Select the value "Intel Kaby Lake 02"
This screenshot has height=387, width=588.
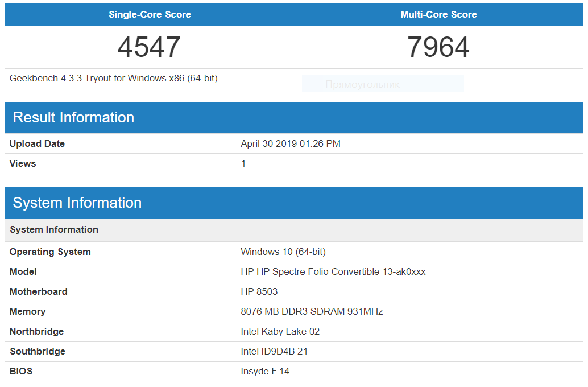pyautogui.click(x=280, y=331)
